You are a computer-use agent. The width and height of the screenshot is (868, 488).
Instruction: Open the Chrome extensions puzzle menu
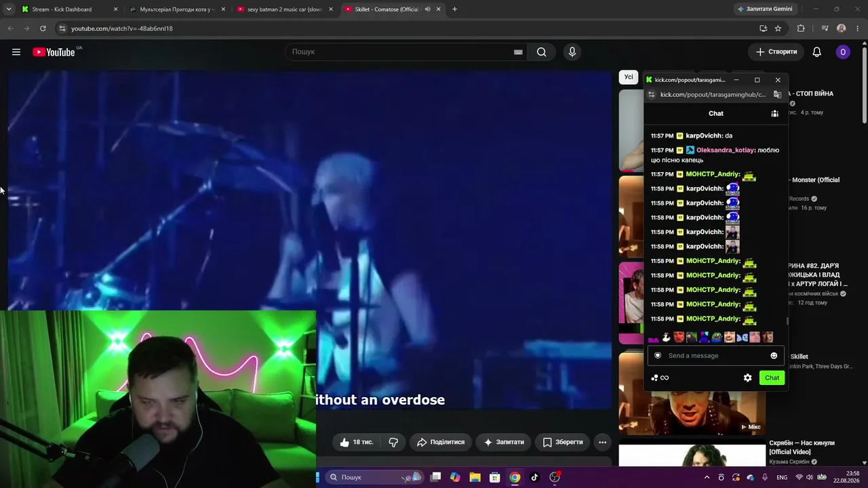(801, 28)
